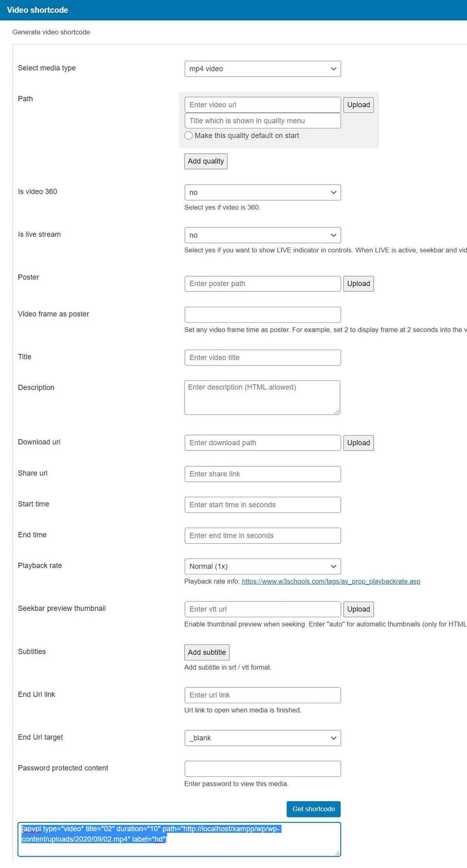Click Upload beside Download url field
Viewport: 467px width, 868px height.
pyautogui.click(x=358, y=443)
